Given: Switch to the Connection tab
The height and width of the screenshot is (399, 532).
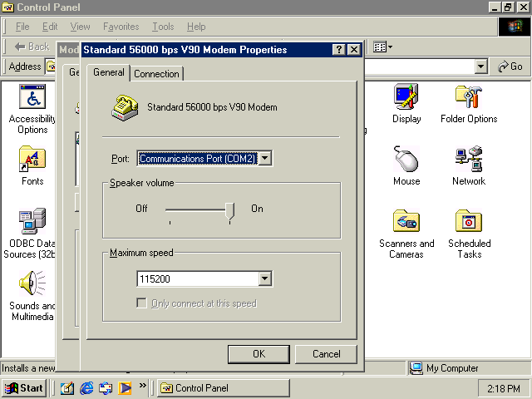Looking at the screenshot, I should (x=156, y=74).
